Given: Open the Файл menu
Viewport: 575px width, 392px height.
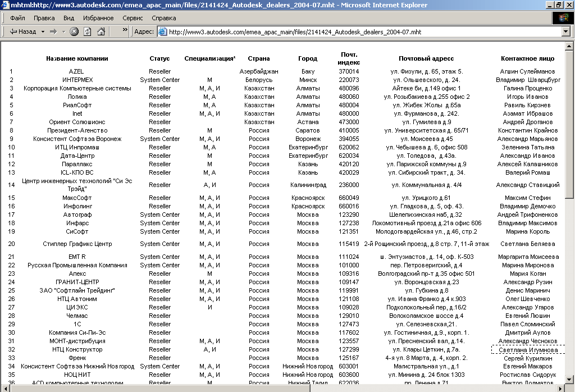Looking at the screenshot, I should click(x=17, y=18).
